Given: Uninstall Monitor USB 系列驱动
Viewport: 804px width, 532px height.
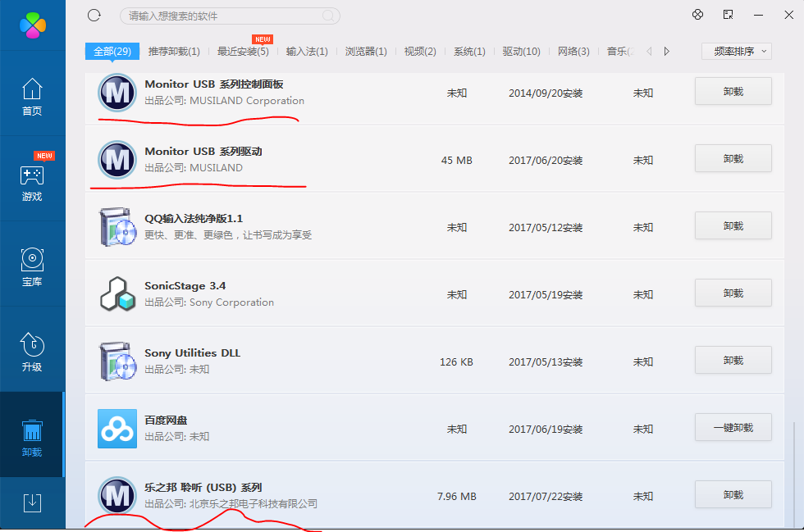Looking at the screenshot, I should click(733, 158).
